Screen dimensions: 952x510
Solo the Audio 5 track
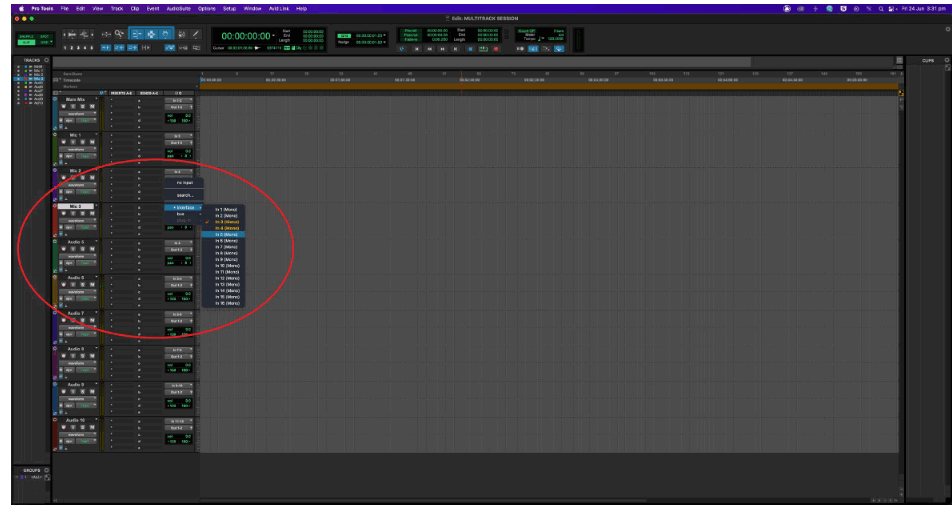83,248
